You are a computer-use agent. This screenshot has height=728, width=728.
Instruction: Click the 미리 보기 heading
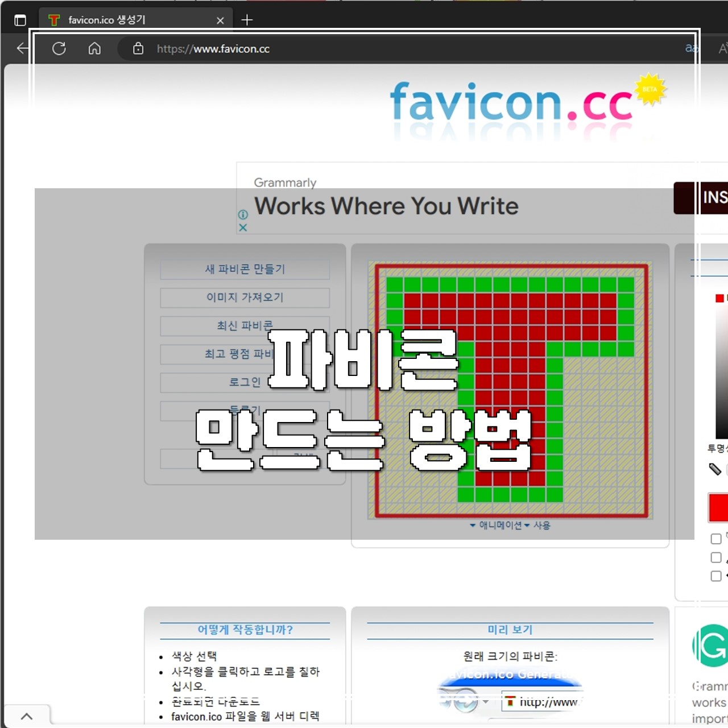(510, 630)
